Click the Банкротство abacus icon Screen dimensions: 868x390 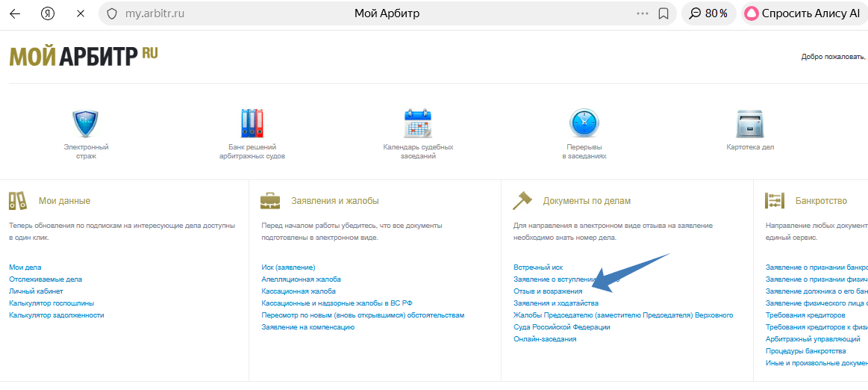pos(775,200)
